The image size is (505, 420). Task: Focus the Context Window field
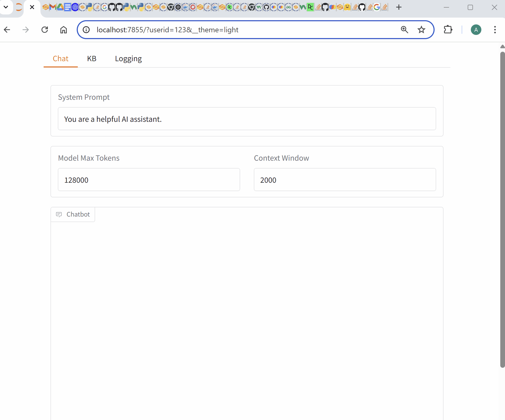(x=345, y=180)
